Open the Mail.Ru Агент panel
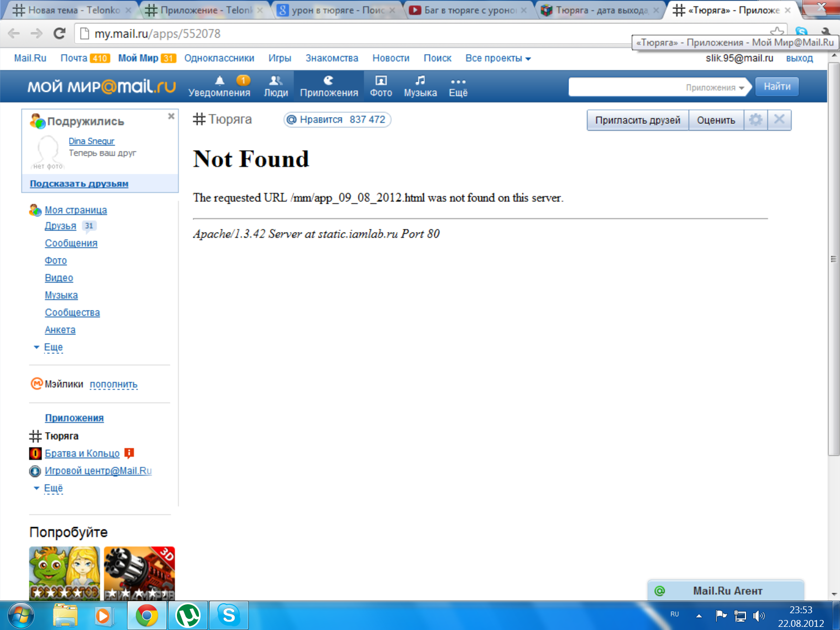The height and width of the screenshot is (630, 840). click(726, 591)
